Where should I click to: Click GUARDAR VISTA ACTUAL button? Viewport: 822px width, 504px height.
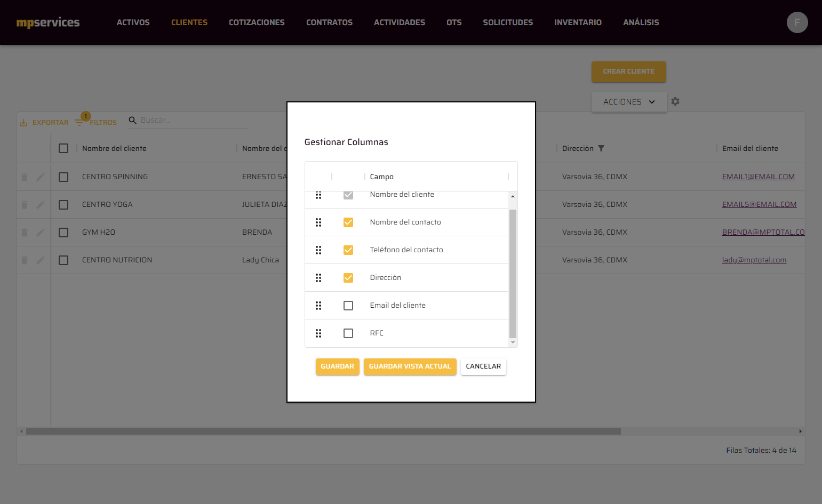click(410, 366)
